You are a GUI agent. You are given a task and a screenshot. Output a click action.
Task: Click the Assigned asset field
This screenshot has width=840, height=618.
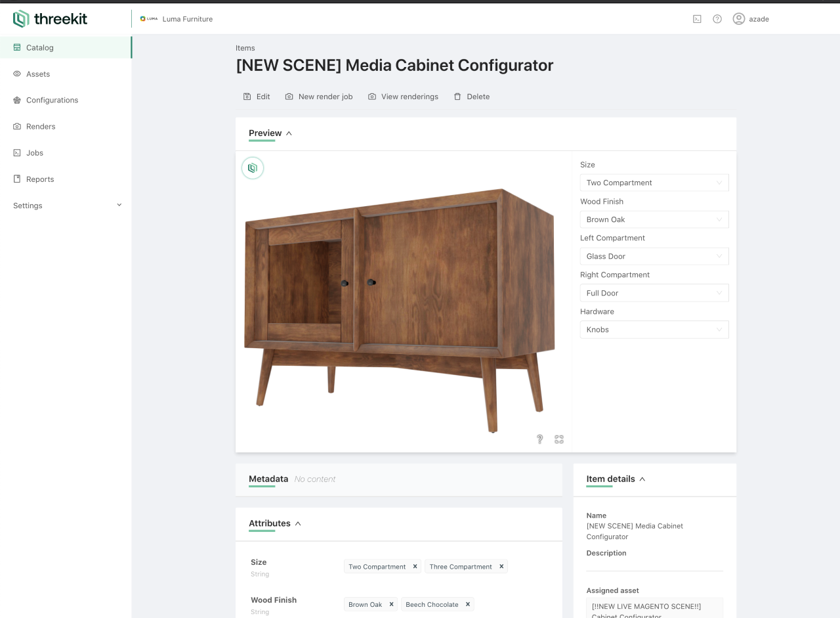[655, 608]
